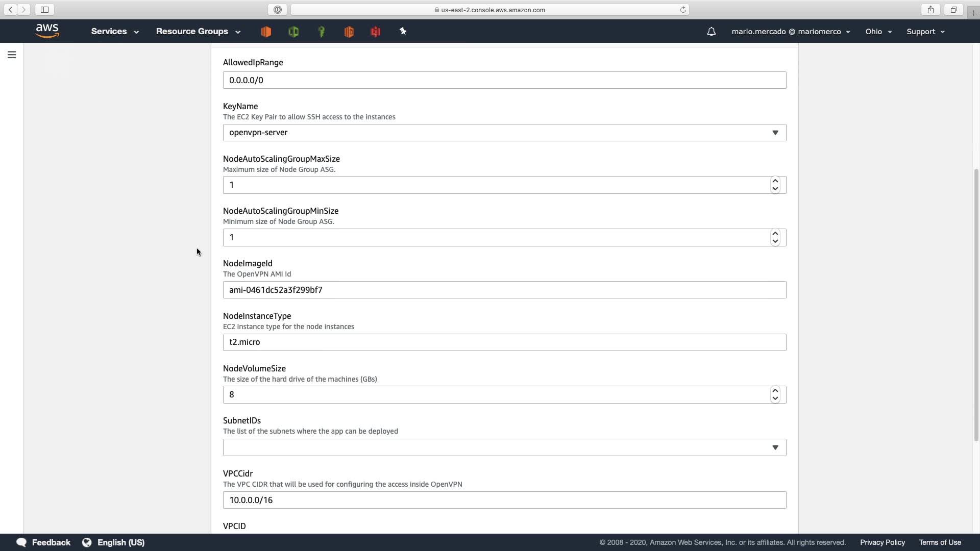Viewport: 980px width, 551px height.
Task: Click the notifications bell icon
Action: [x=711, y=32]
